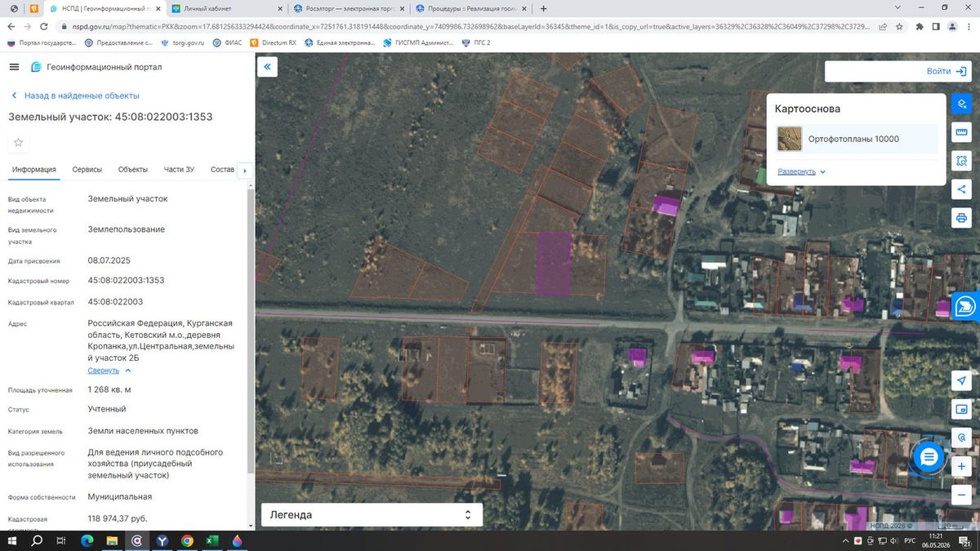This screenshot has height=551, width=980.
Task: Collapse the side panel with double-arrow button
Action: pos(267,67)
